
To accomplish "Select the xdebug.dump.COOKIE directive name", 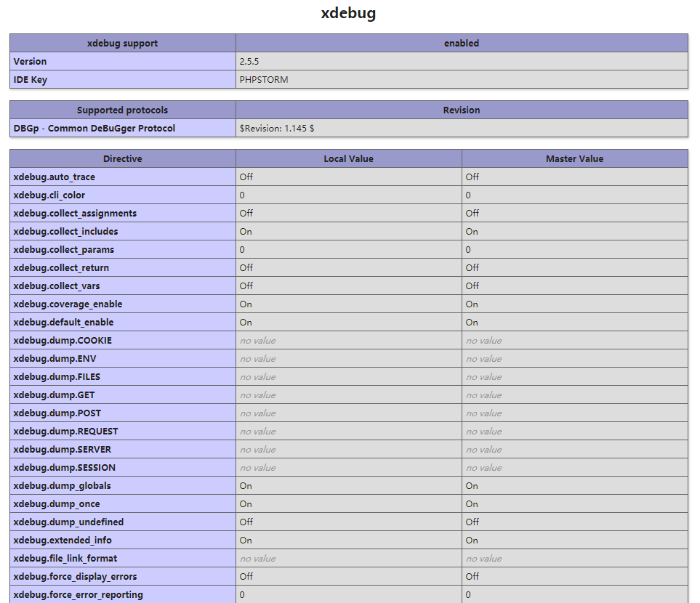I will click(63, 341).
